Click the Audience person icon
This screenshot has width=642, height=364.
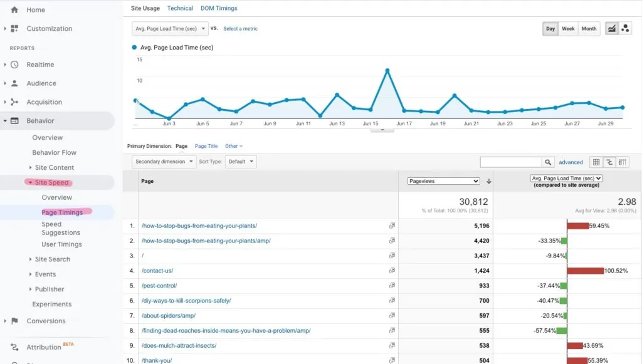[14, 83]
